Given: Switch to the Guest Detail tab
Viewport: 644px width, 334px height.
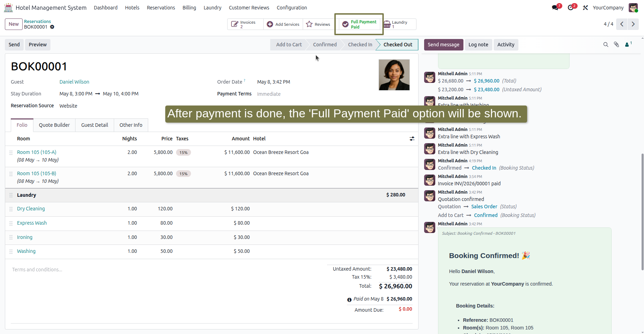Looking at the screenshot, I should (x=95, y=125).
